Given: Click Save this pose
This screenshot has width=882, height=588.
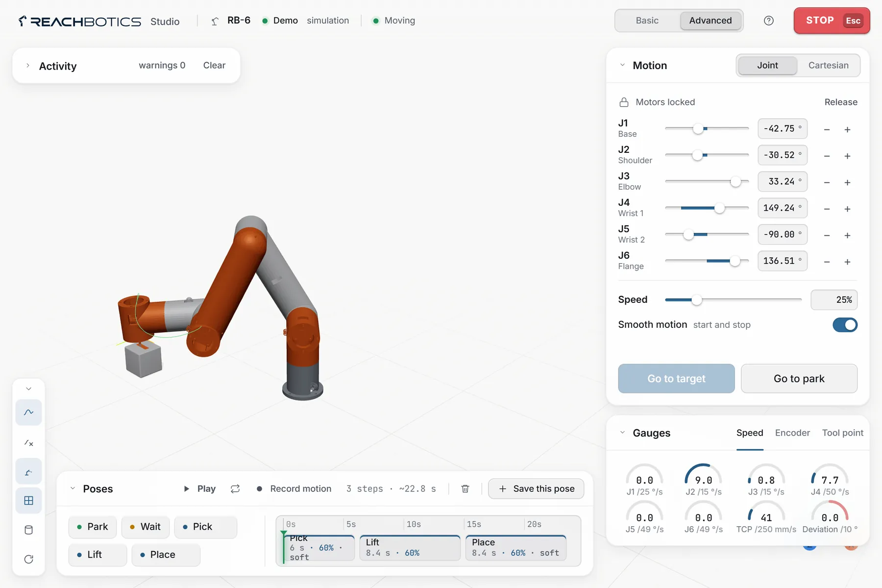Looking at the screenshot, I should click(x=536, y=489).
